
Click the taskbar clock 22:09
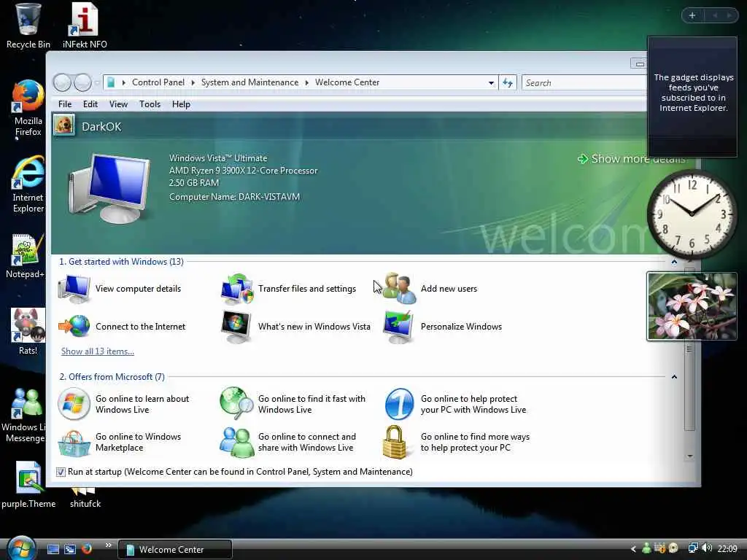pyautogui.click(x=727, y=549)
